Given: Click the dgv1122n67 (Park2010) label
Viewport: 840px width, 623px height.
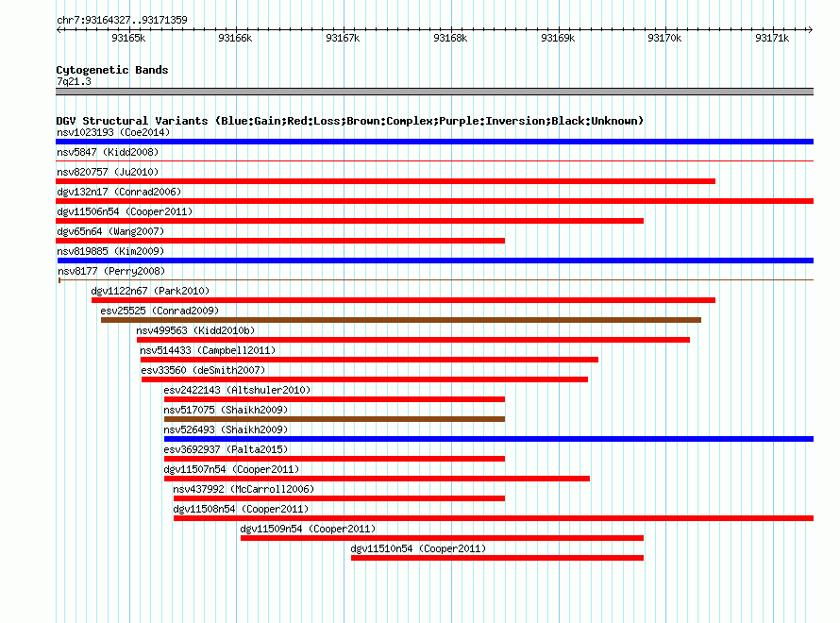Looking at the screenshot, I should [x=150, y=291].
